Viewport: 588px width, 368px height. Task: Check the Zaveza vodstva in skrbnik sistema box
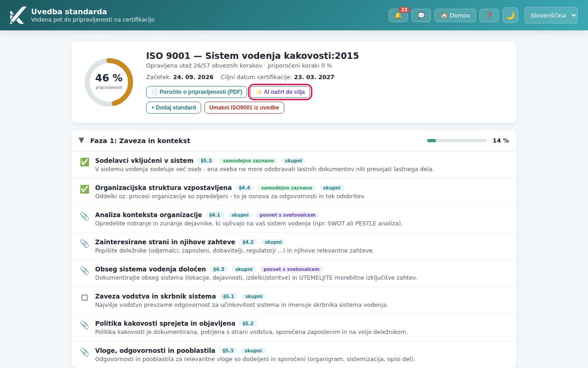point(85,298)
